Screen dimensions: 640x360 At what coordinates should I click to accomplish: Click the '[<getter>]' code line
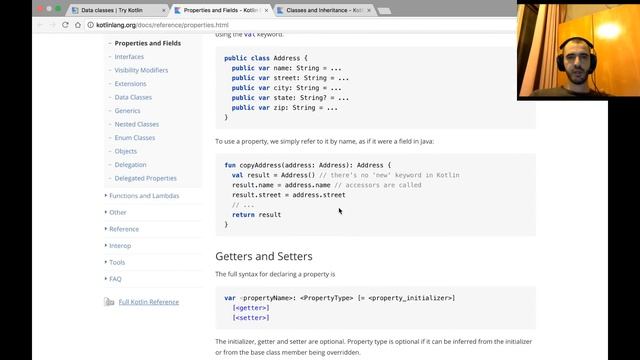coord(251,308)
